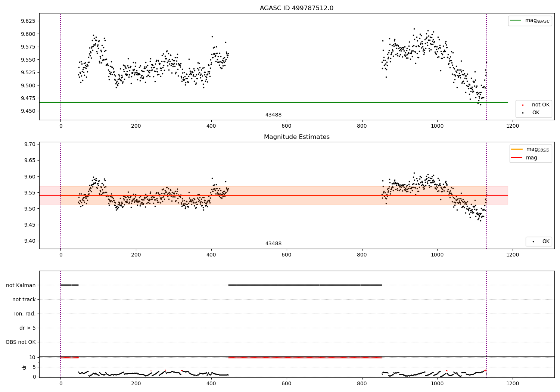The width and height of the screenshot is (560, 392).
Task: Click the 9.40 tick label on middle plot
Action: (30, 241)
